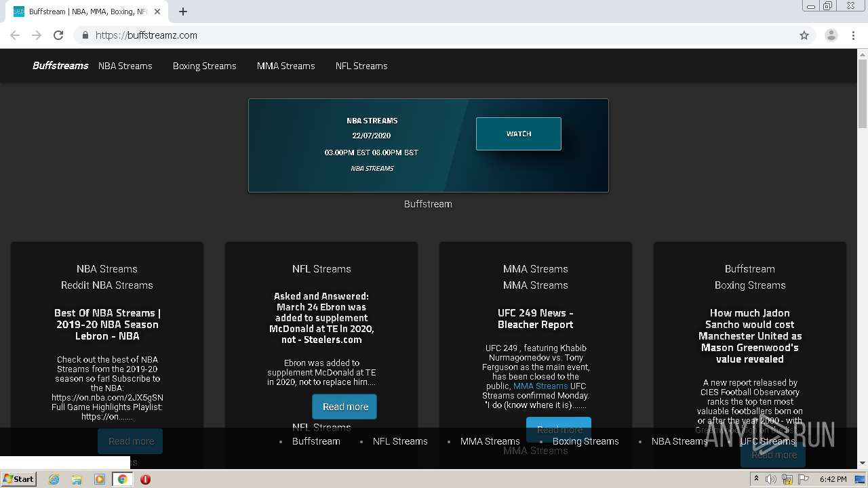Click the red Opera-style taskbar icon

coord(145,479)
